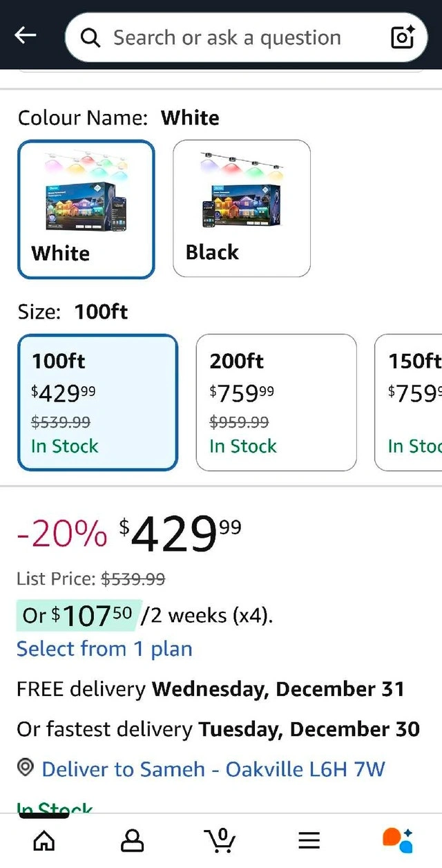Tap the back arrow icon

(26, 36)
